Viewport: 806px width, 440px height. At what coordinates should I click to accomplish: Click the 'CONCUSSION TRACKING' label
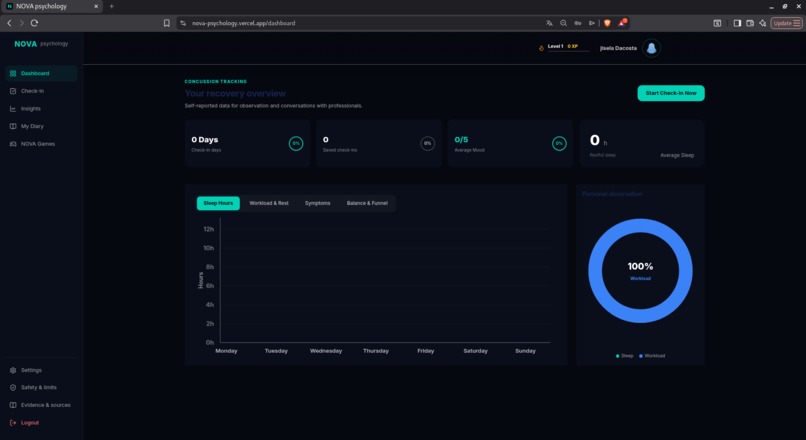coord(216,82)
